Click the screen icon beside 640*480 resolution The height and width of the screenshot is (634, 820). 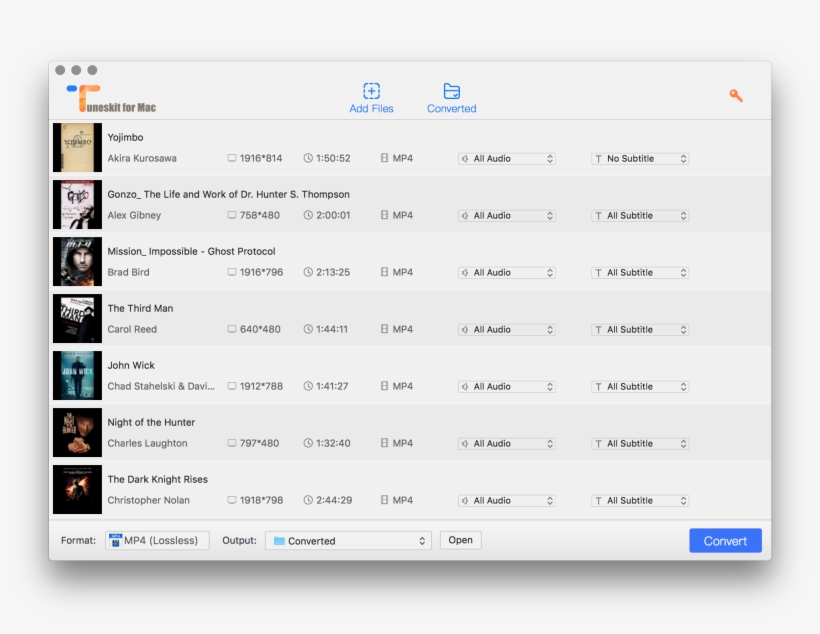tap(232, 329)
